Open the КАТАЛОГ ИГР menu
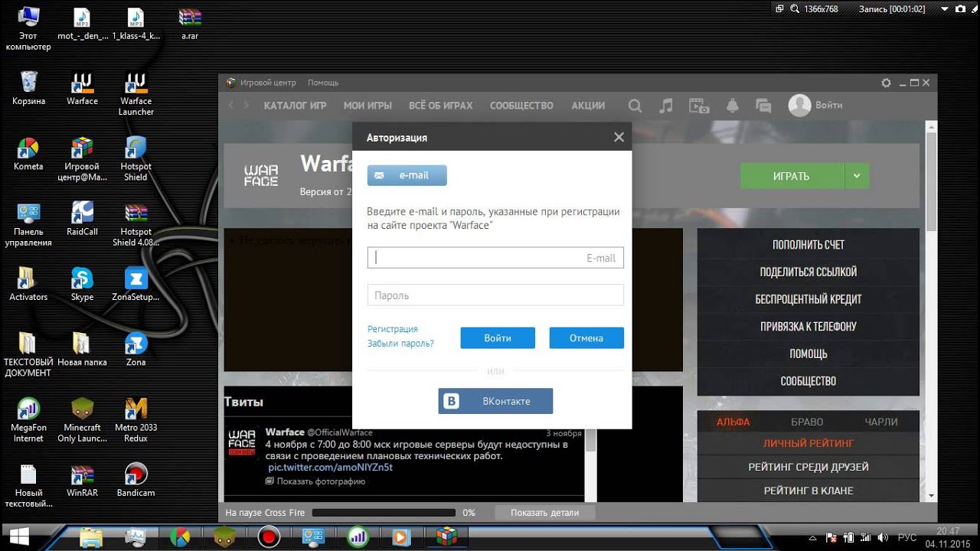 coord(296,106)
